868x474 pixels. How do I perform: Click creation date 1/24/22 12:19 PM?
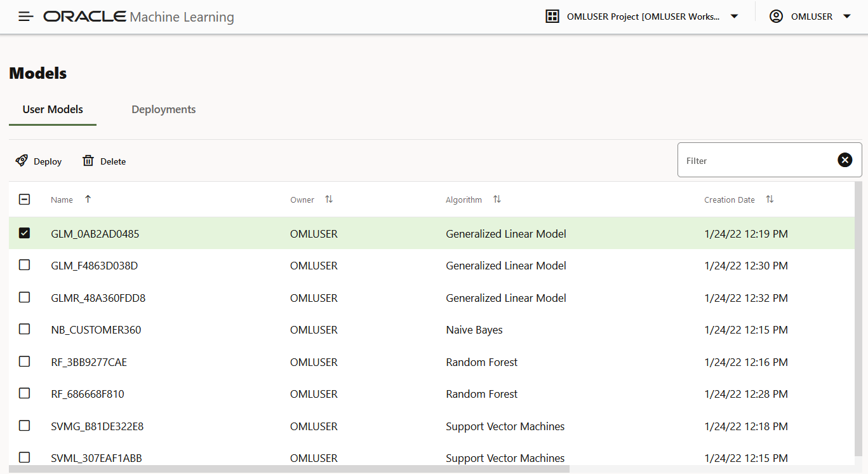[746, 234]
